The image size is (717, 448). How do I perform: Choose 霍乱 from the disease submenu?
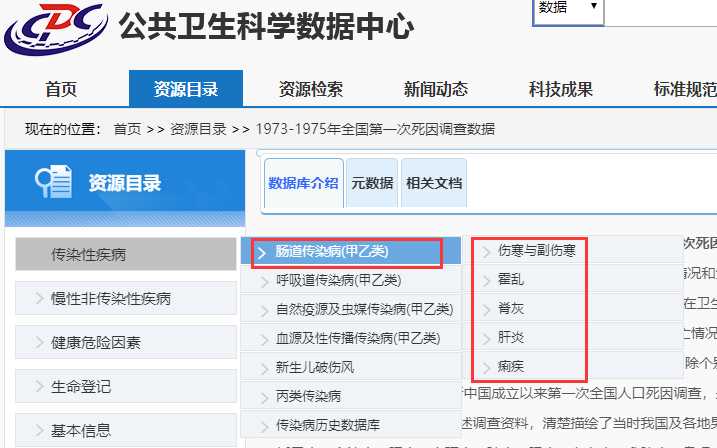(x=511, y=279)
